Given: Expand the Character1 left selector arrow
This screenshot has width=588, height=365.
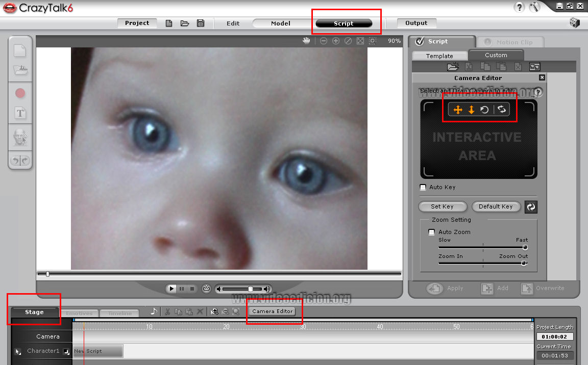Looking at the screenshot, I should [18, 351].
